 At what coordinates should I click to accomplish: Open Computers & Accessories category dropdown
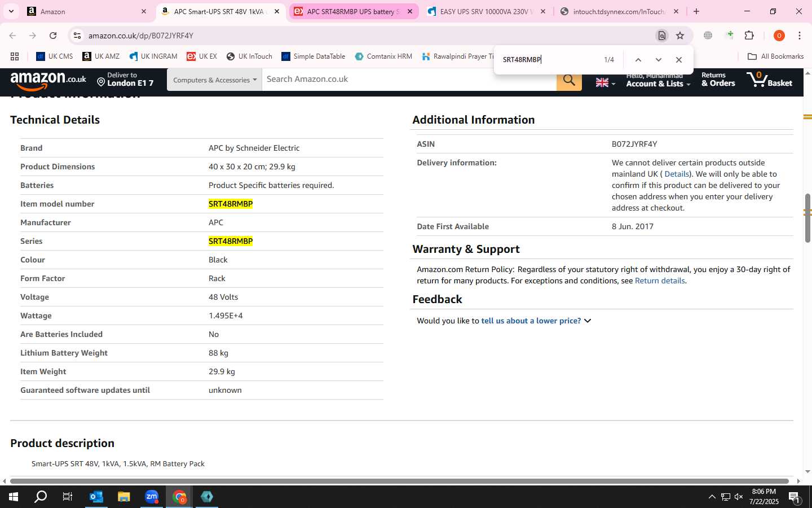(x=214, y=80)
